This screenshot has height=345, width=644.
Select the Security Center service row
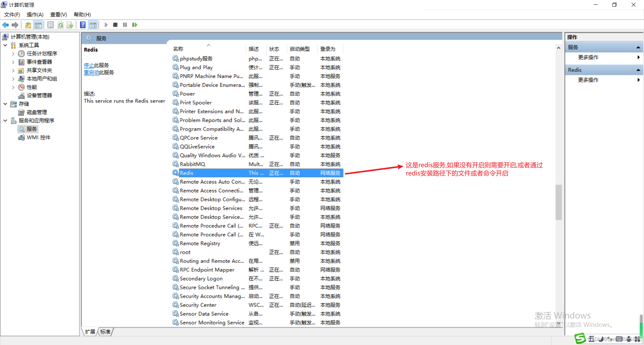[257, 305]
